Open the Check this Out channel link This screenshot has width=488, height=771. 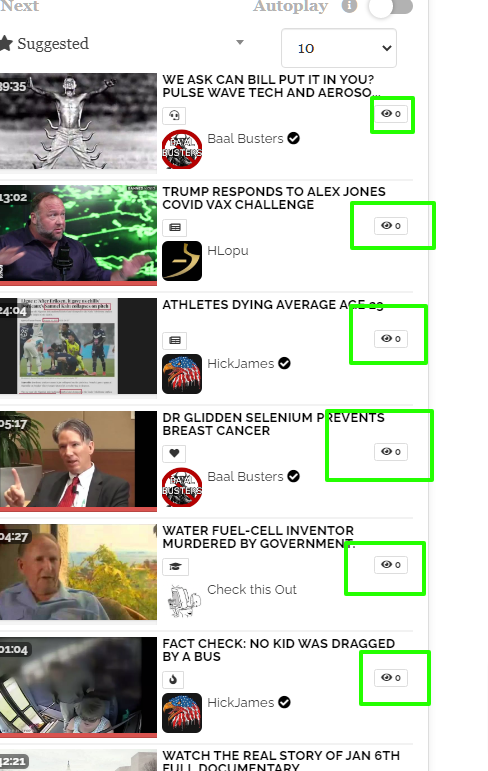(251, 590)
